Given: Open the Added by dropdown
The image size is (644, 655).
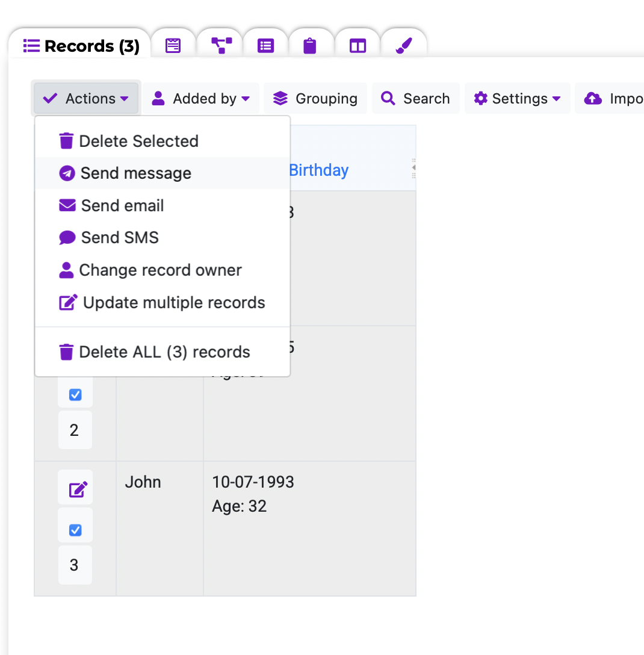Looking at the screenshot, I should coord(201,99).
